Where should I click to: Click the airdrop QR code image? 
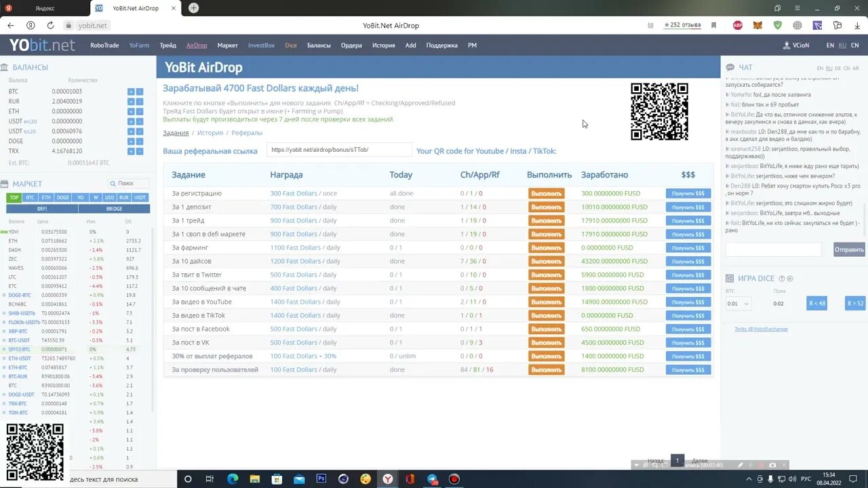[659, 112]
